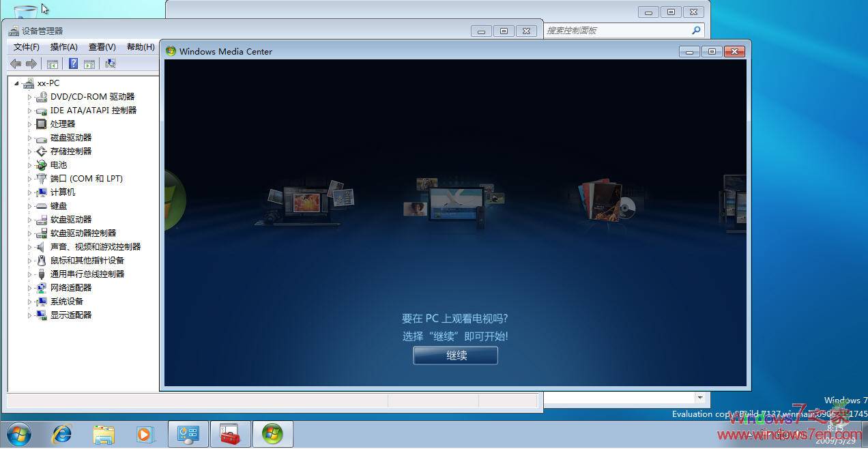
Task: Toggle the console tree panel icon
Action: pos(53,63)
